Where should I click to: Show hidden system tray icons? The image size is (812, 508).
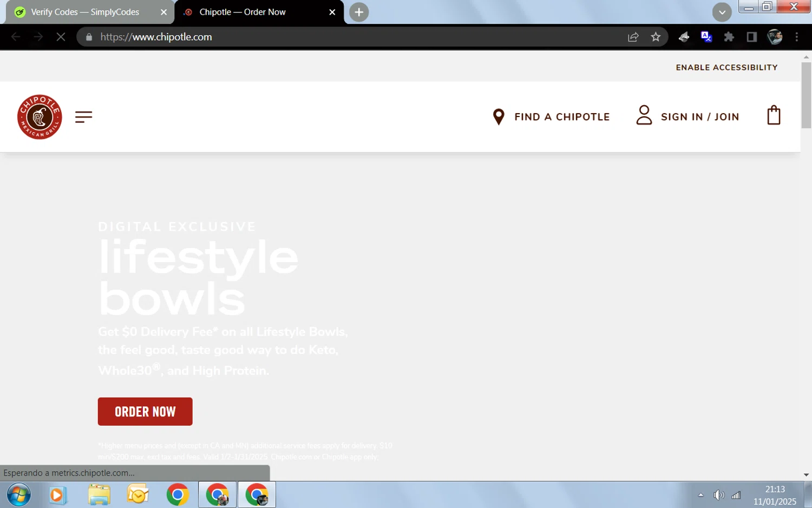click(x=700, y=495)
